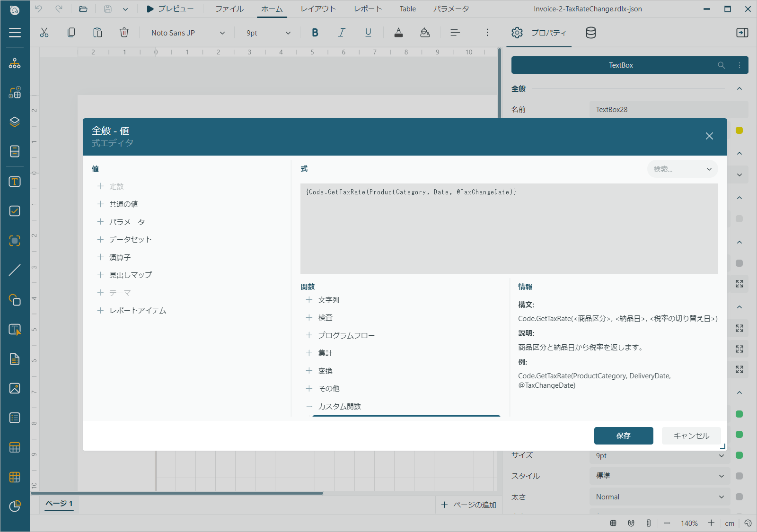Toggle the size property green indicator

coord(739,455)
